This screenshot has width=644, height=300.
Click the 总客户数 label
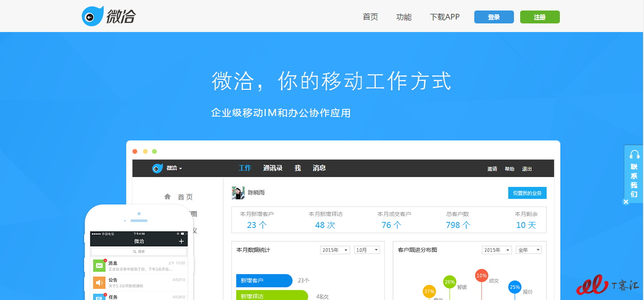point(458,214)
